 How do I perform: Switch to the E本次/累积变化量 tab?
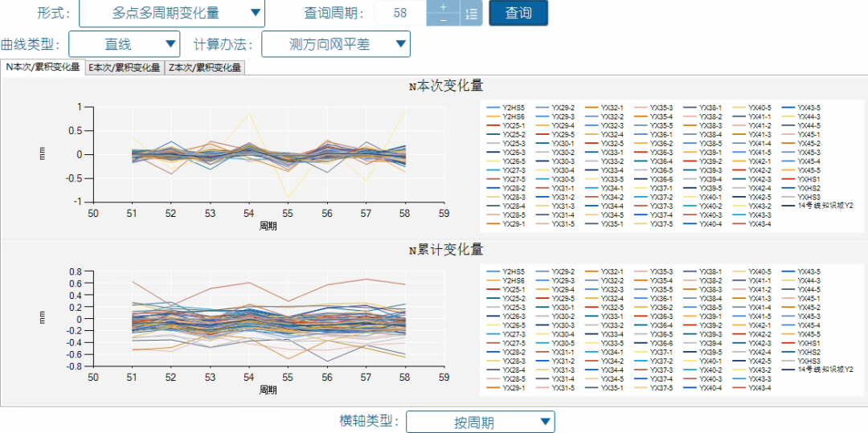[125, 67]
